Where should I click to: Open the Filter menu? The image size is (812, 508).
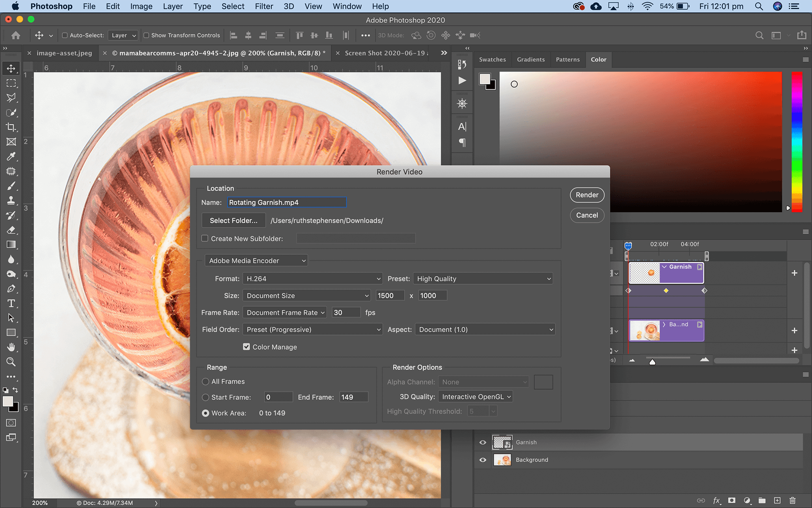click(x=264, y=6)
